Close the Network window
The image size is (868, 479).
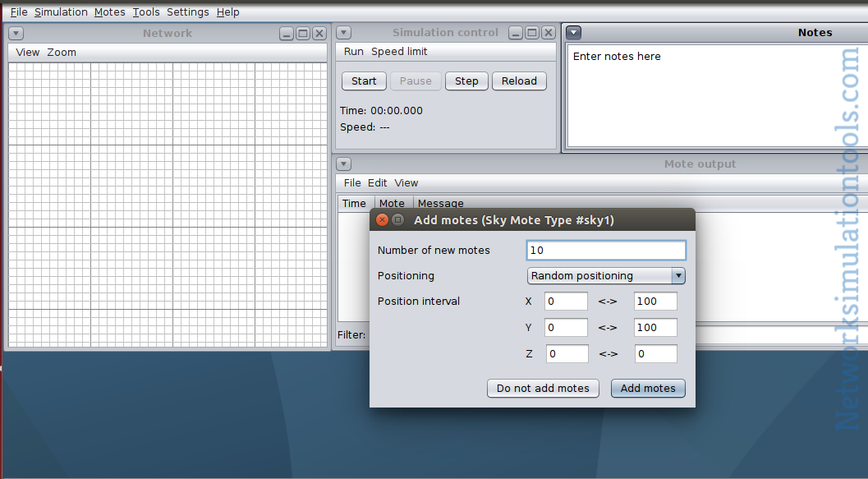(319, 34)
